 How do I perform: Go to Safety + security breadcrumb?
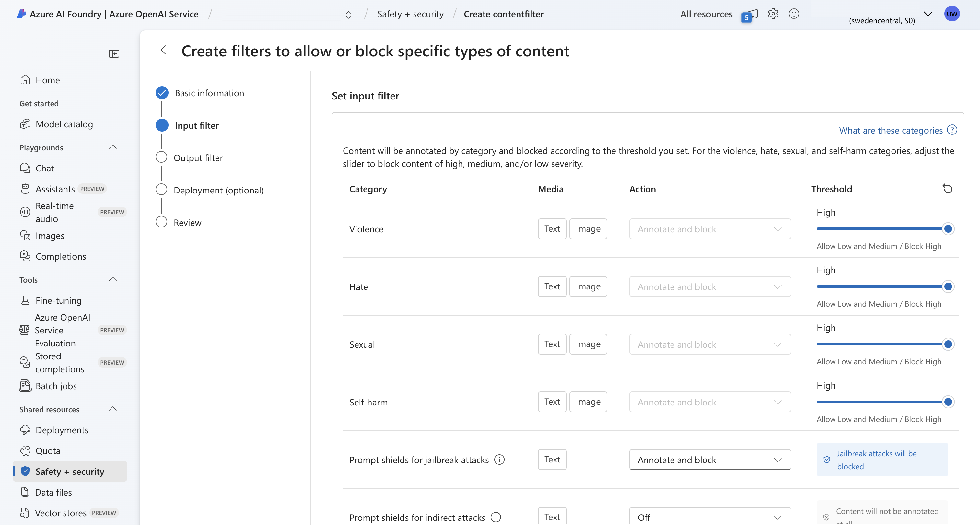[410, 14]
